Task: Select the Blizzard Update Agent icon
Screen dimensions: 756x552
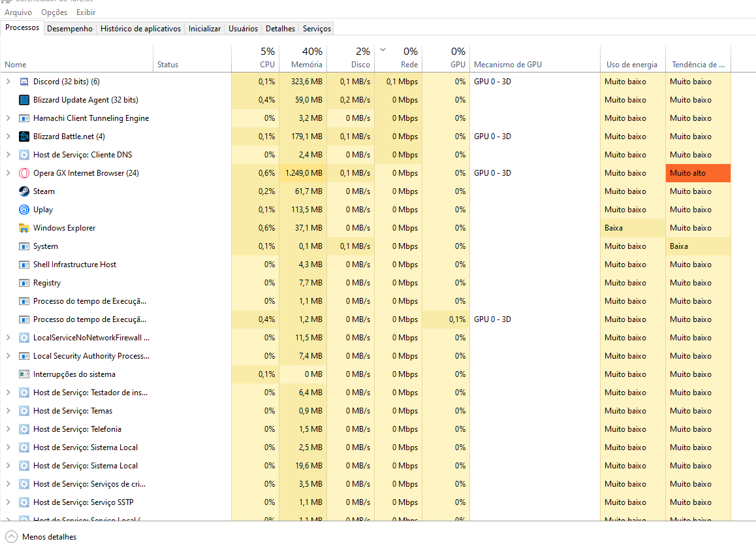Action: coord(24,100)
